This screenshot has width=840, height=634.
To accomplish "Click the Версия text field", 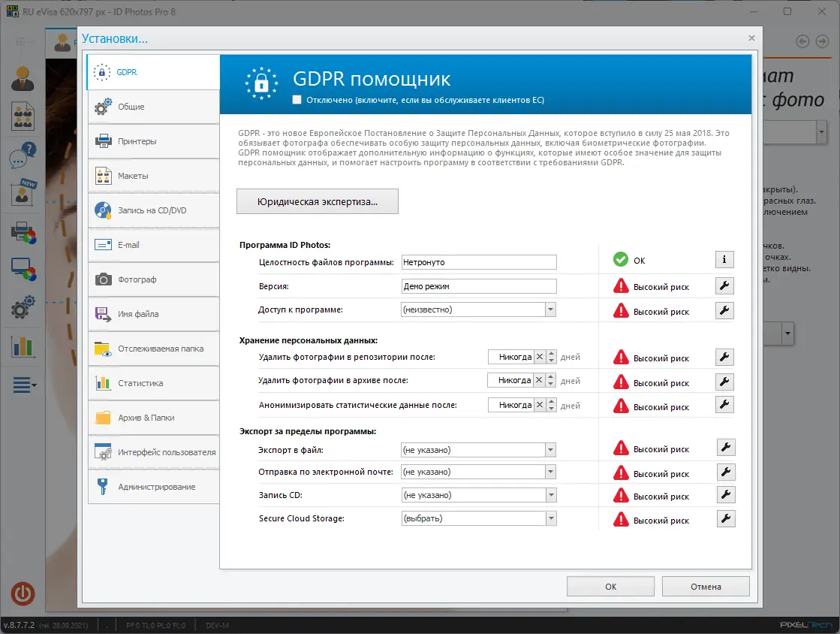I will [x=479, y=286].
